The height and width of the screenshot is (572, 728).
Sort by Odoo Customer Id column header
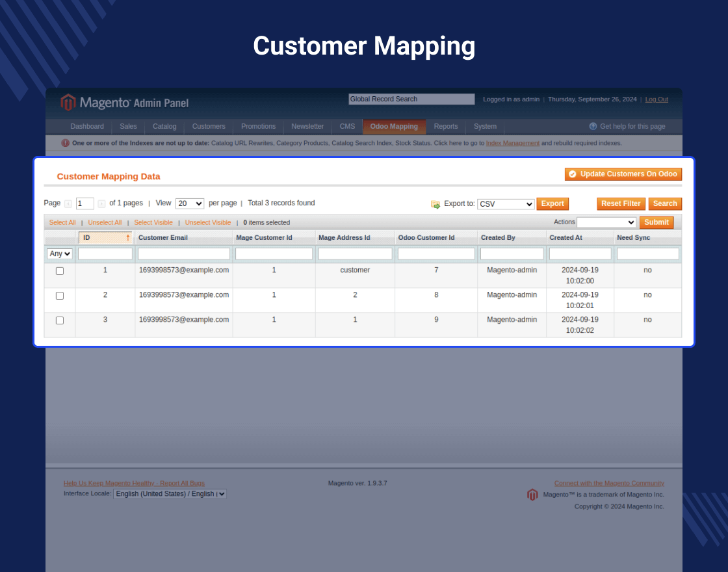click(x=426, y=238)
